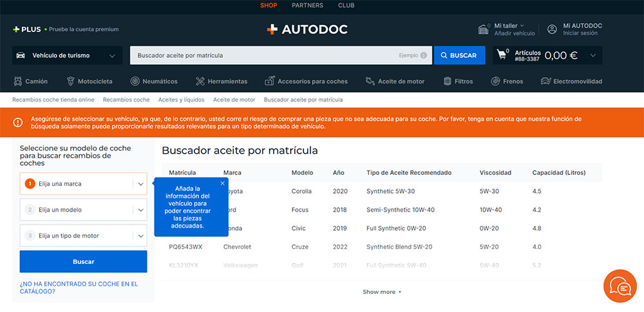Image resolution: width=644 pixels, height=312 pixels.
Task: Click the AUTODOC logo
Action: [307, 30]
